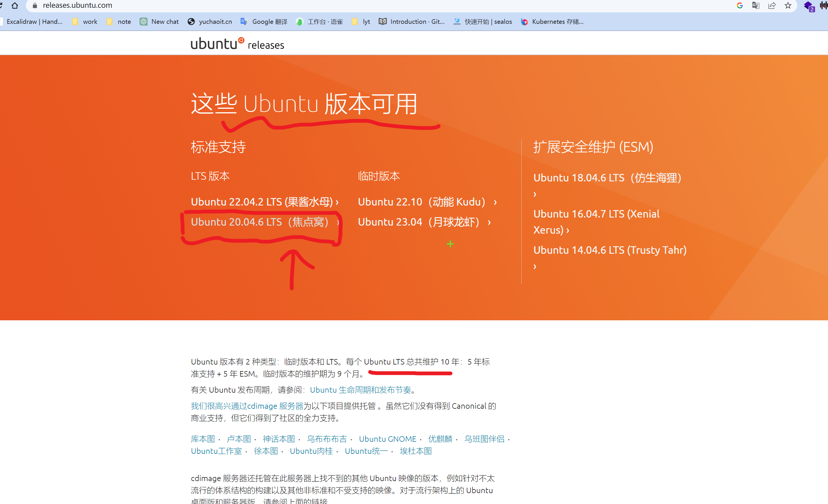Open Introduction · Git bookmark

pyautogui.click(x=412, y=22)
